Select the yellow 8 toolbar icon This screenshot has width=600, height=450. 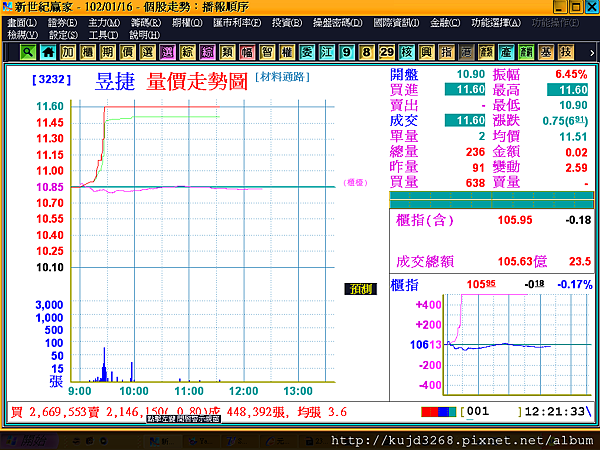pos(366,52)
